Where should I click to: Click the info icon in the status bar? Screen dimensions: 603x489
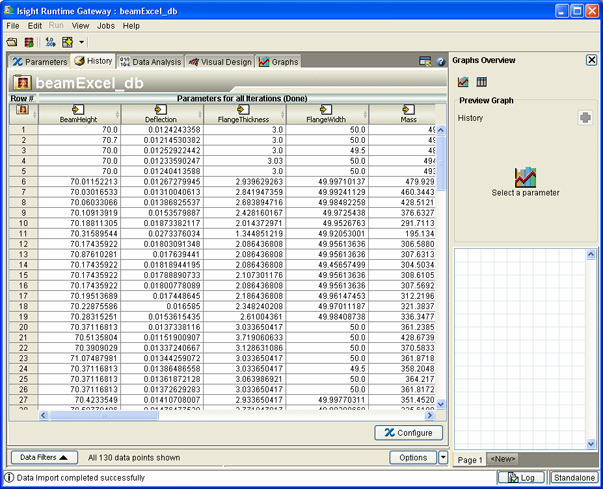click(x=9, y=477)
